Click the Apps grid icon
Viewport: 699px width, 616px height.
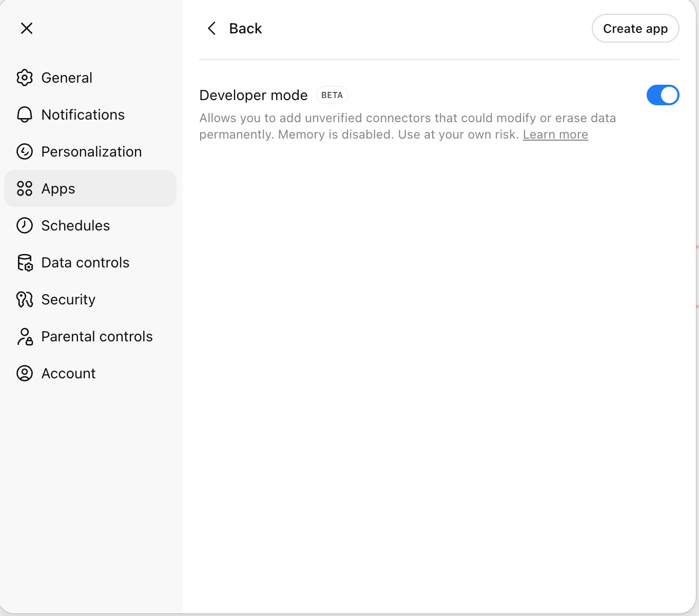24,188
